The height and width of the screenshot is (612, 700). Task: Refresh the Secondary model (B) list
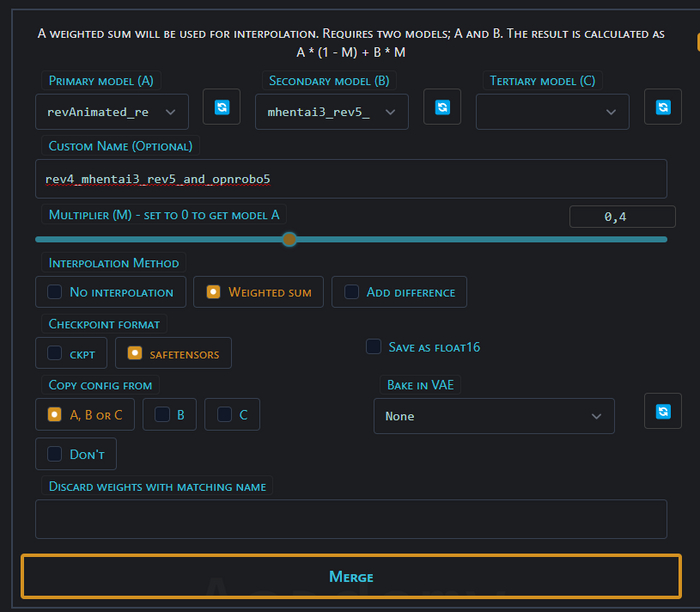(x=441, y=107)
